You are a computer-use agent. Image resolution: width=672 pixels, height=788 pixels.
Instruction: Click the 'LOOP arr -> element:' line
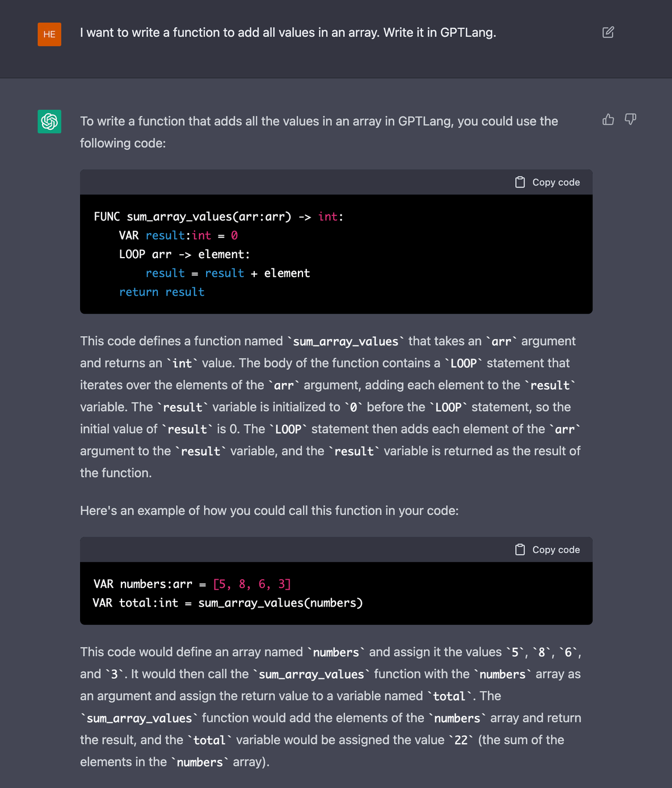tap(184, 255)
